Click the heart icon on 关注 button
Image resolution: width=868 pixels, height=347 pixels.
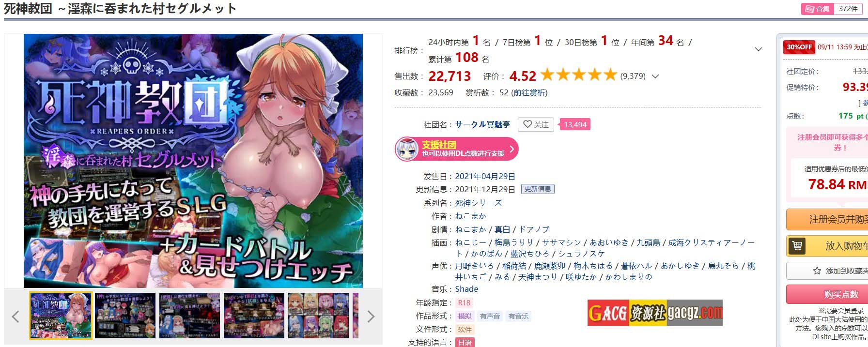pyautogui.click(x=527, y=124)
